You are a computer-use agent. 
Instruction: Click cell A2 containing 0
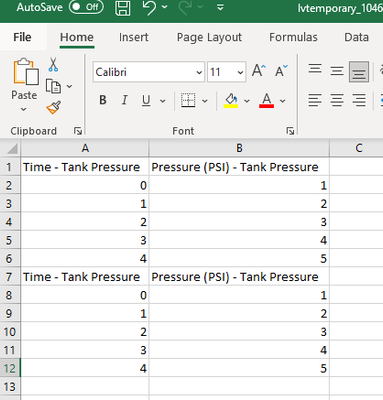click(85, 185)
